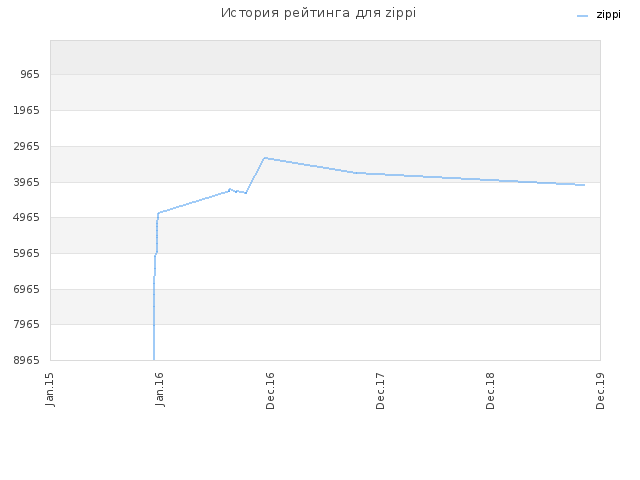Click the Dec.16 x-axis label
Screen dimensions: 640x480
tap(270, 391)
